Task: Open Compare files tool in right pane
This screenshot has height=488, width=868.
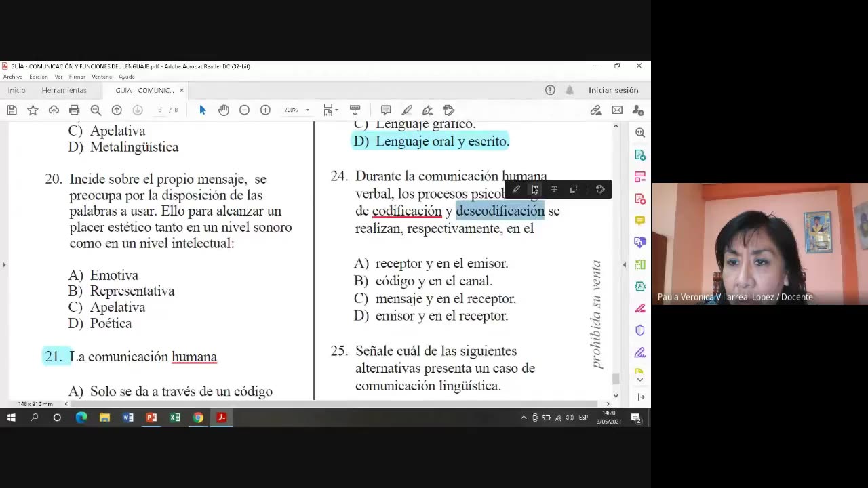Action: click(640, 264)
